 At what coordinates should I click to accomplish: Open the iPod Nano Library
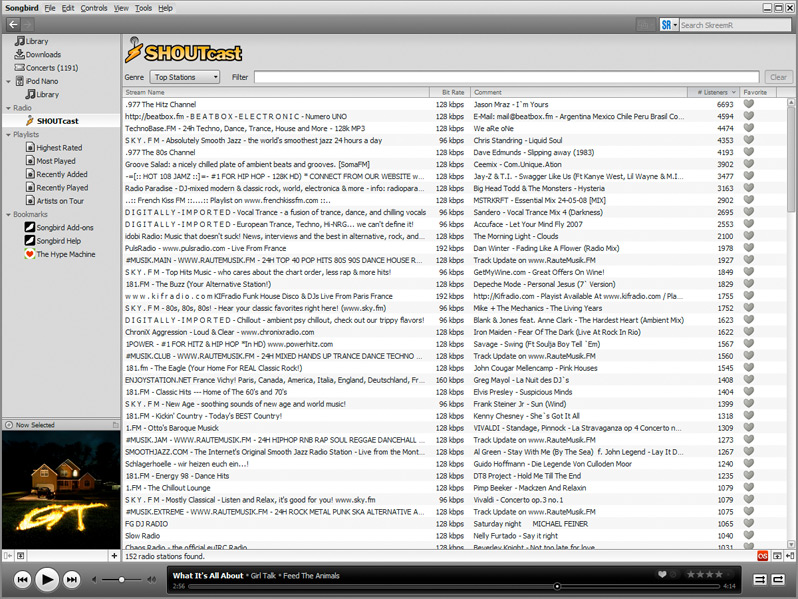click(x=42, y=94)
